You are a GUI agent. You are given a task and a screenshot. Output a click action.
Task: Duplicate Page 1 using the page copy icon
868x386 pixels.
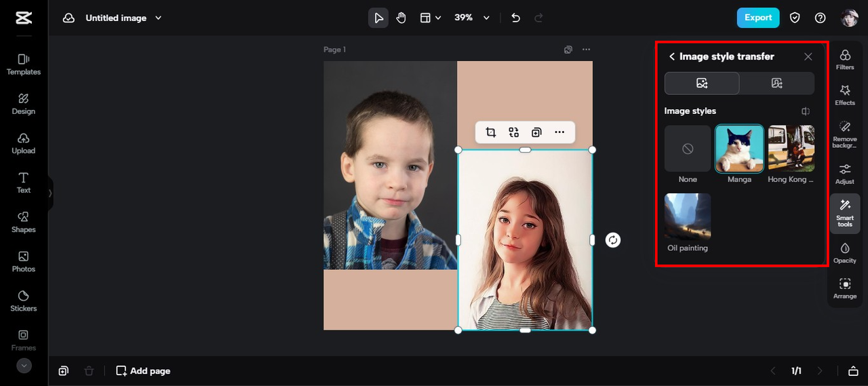tap(568, 50)
